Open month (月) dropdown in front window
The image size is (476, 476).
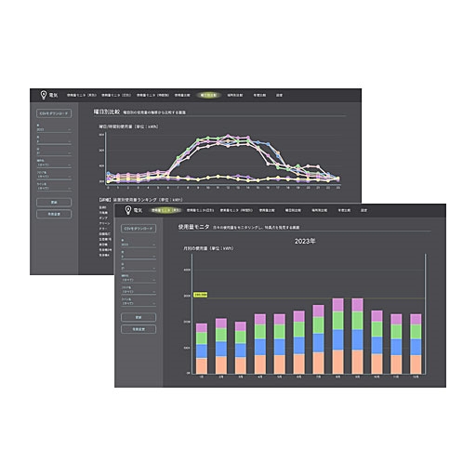tap(139, 257)
